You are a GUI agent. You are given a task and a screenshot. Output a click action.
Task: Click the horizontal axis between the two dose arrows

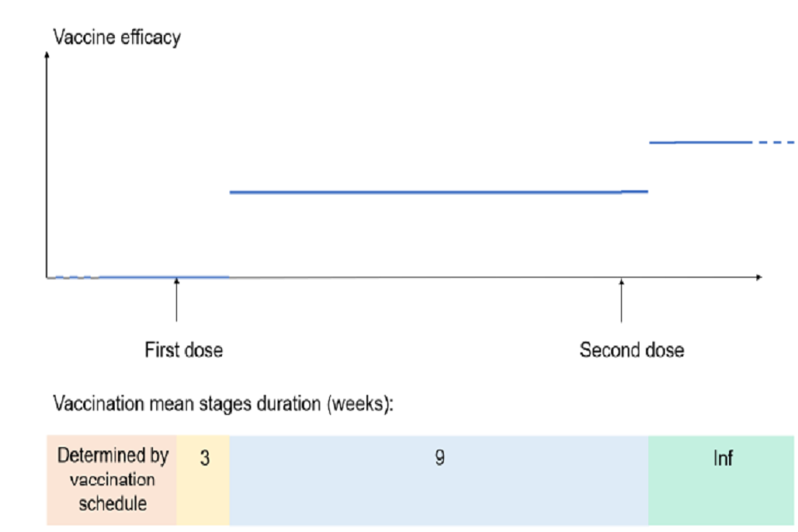pyautogui.click(x=399, y=277)
